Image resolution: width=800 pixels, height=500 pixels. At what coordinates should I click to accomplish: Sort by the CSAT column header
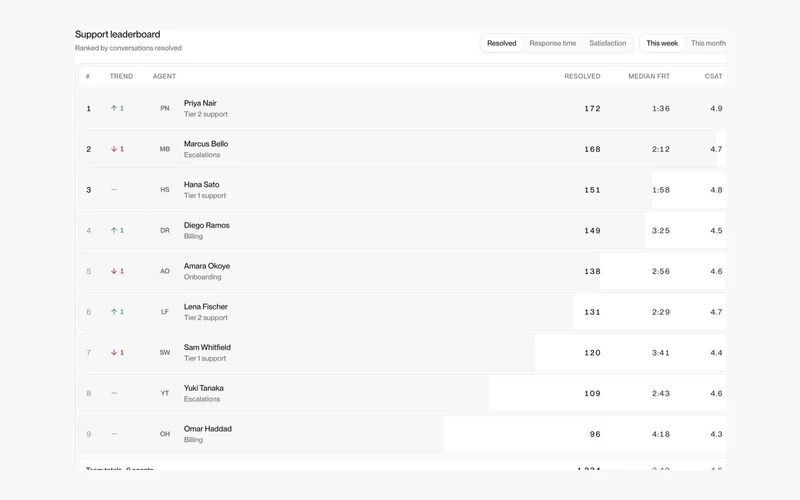pos(713,76)
